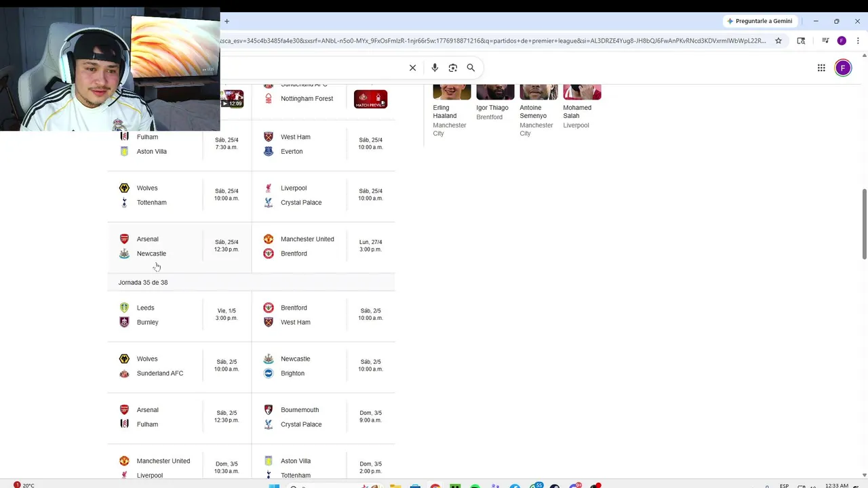Click Fulham crest in Aston Villa match
868x488 pixels.
point(124,137)
